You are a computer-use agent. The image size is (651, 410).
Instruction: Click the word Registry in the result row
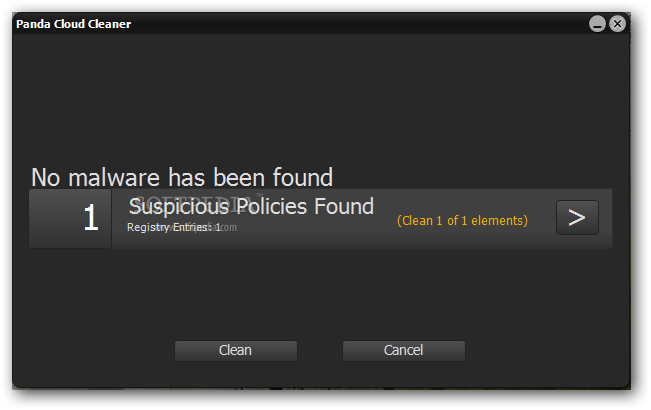[148, 227]
